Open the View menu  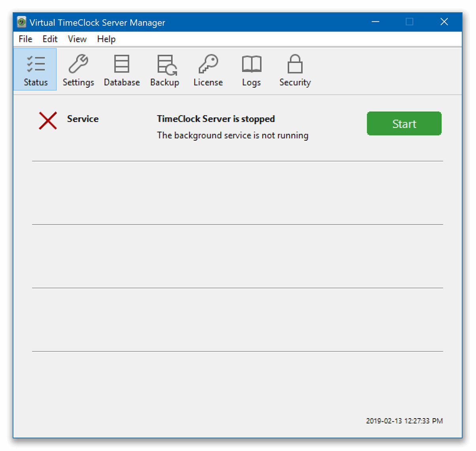coord(77,39)
